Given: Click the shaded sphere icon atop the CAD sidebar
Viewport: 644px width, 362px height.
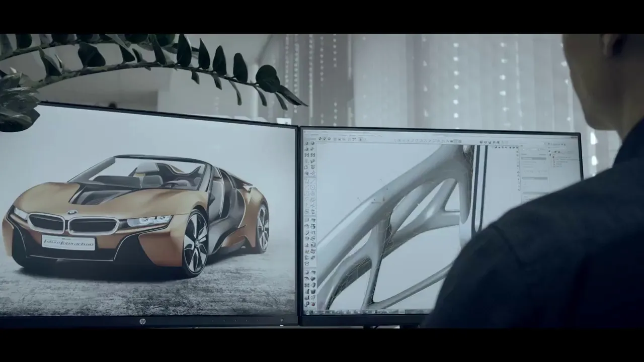Looking at the screenshot, I should [313, 143].
